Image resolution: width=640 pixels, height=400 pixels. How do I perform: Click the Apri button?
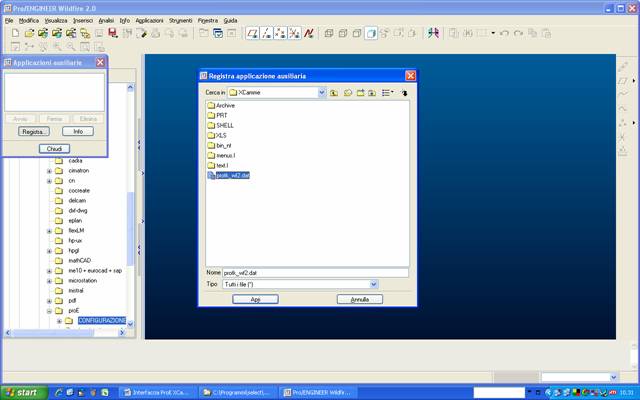coord(256,299)
